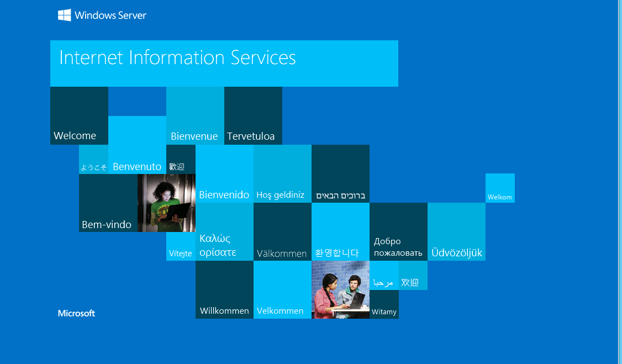The width and height of the screenshot is (622, 364).
Task: Click the Hoş geldiniz tile
Action: pos(282,173)
